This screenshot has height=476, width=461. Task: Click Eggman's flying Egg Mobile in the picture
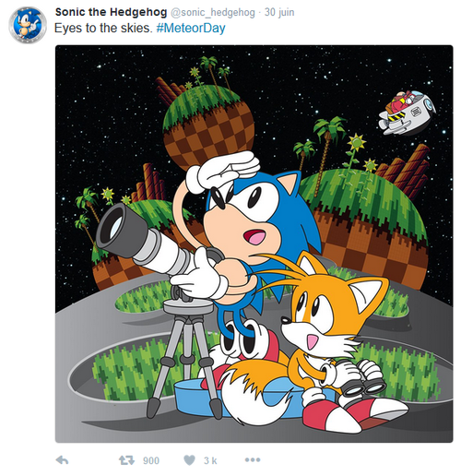coord(407,113)
